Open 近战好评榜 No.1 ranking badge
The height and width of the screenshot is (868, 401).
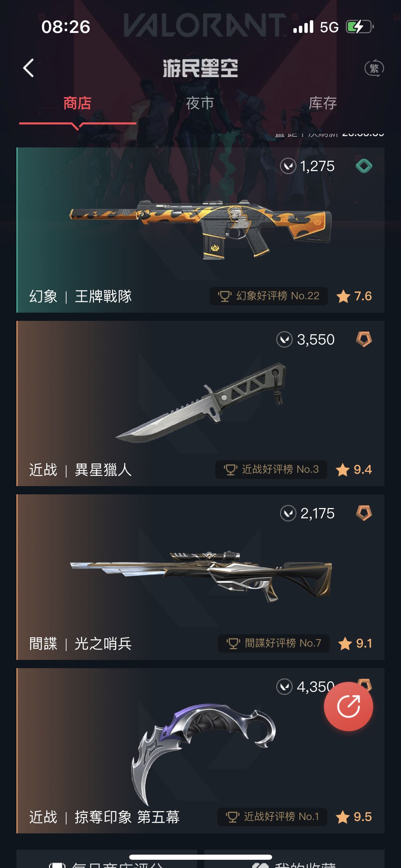[272, 817]
